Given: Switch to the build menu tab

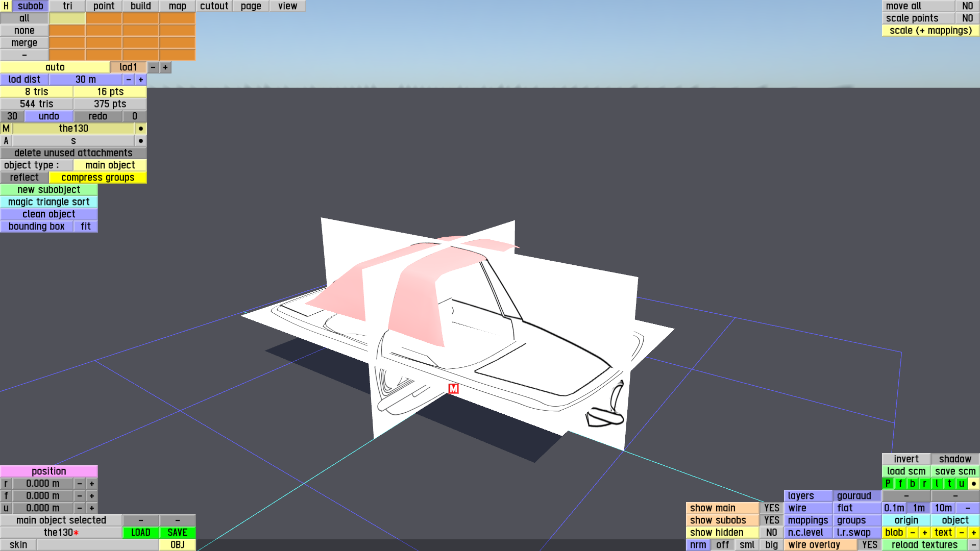Looking at the screenshot, I should tap(140, 6).
